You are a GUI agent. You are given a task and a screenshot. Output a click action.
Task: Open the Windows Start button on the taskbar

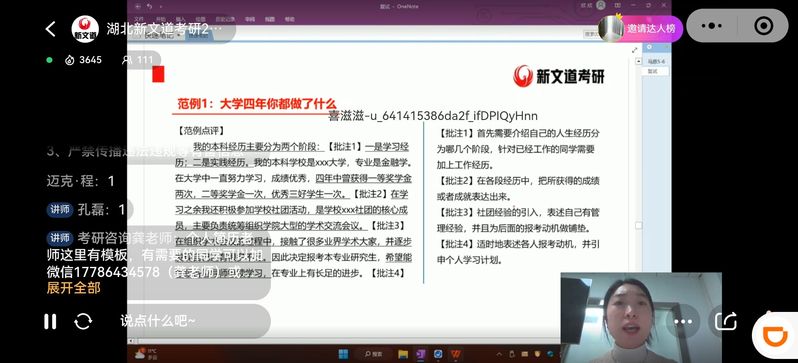pyautogui.click(x=344, y=353)
